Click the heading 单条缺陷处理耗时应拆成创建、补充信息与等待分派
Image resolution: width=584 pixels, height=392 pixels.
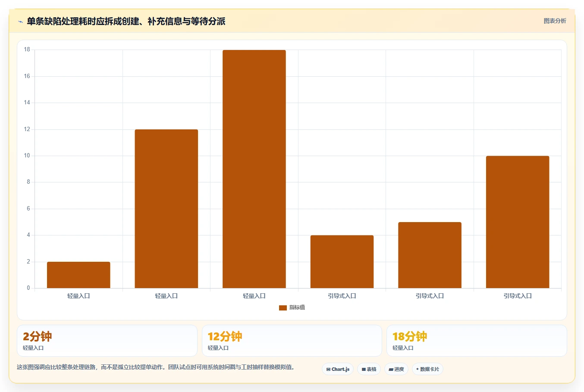click(126, 22)
